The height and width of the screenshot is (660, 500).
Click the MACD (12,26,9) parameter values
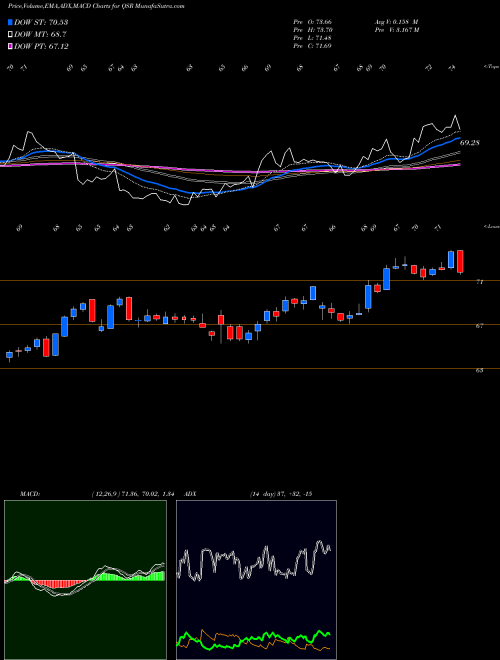(133, 494)
